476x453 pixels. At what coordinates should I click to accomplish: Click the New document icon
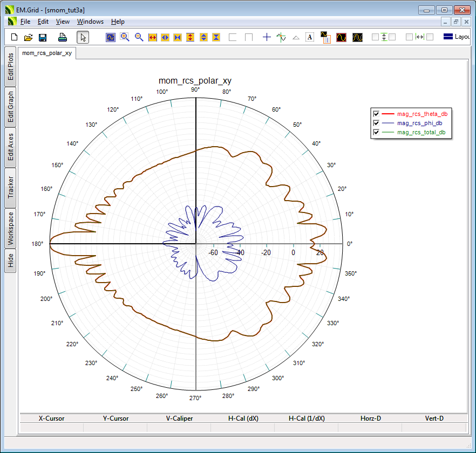(x=15, y=37)
